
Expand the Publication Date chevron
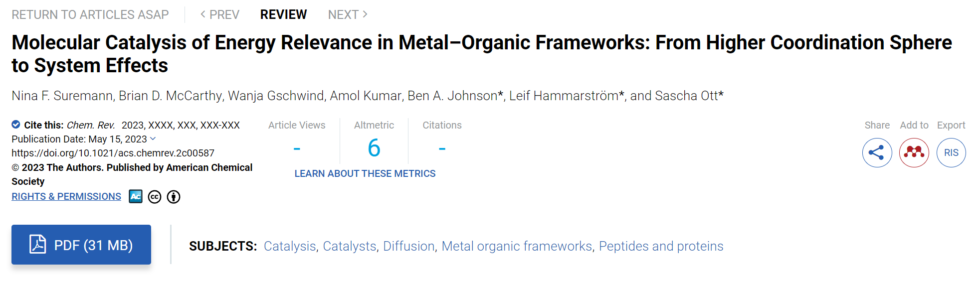coord(153,139)
